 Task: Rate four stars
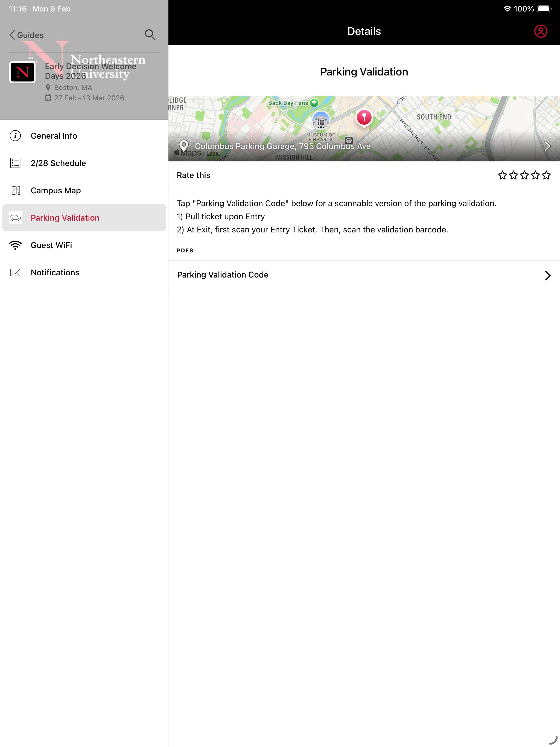tap(535, 175)
